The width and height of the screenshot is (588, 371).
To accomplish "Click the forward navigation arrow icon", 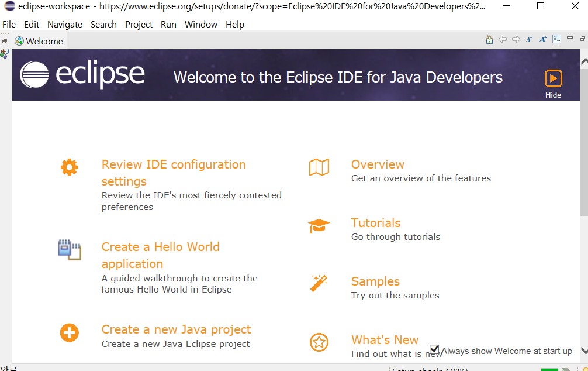I will point(516,39).
